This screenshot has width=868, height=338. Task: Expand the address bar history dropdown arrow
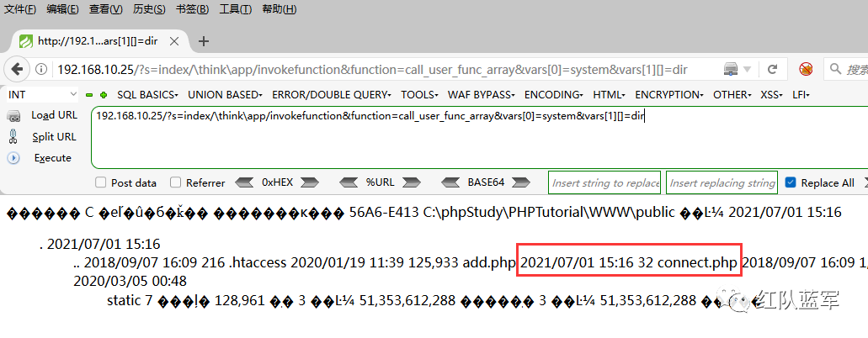click(747, 70)
